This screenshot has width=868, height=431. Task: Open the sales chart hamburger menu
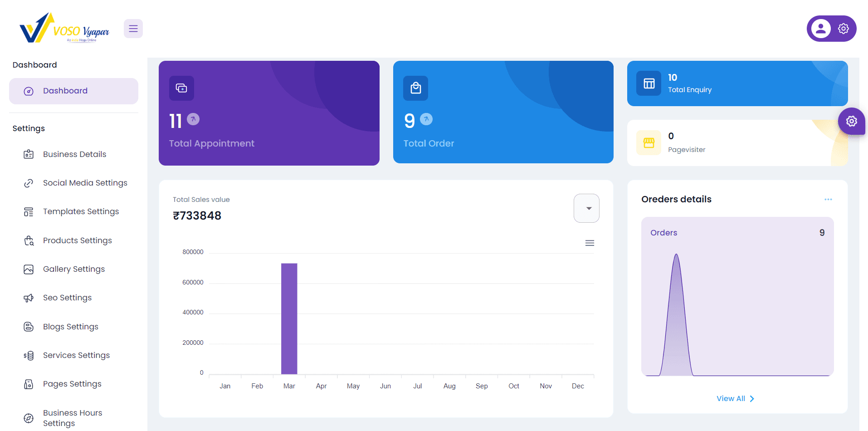tap(590, 243)
